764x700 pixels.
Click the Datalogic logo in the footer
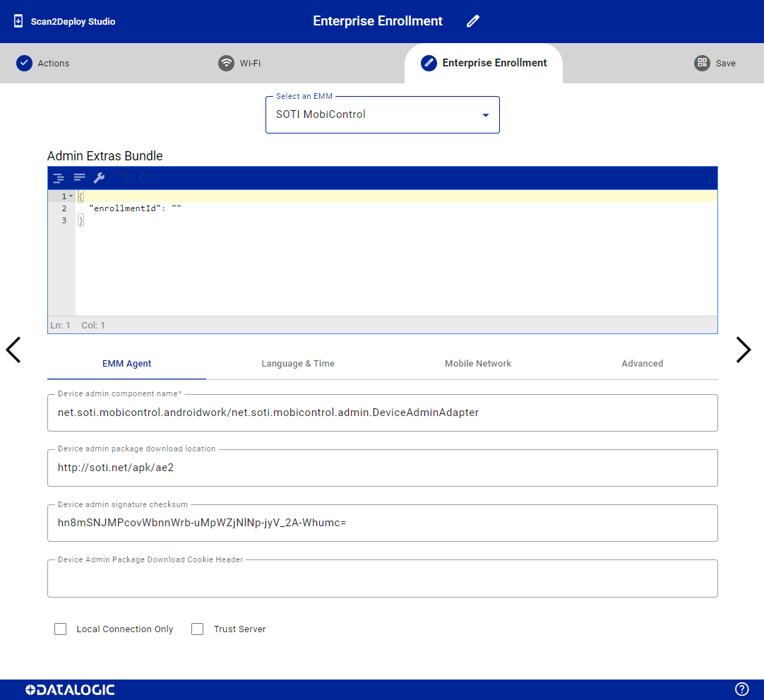70,690
